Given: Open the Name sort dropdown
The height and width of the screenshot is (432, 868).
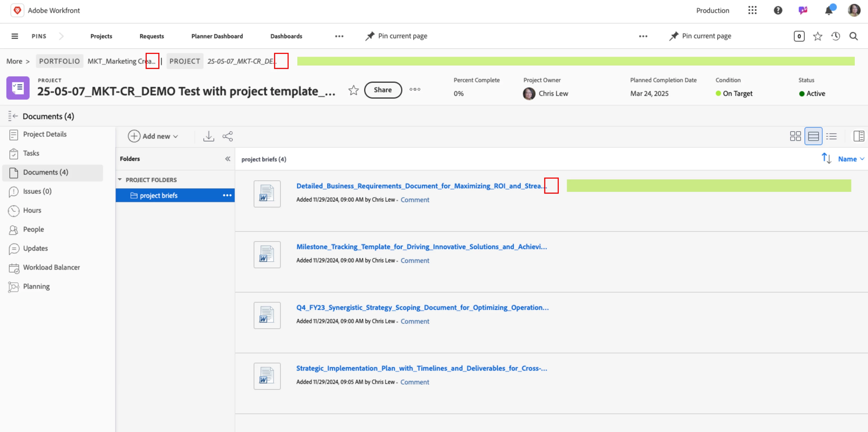Looking at the screenshot, I should [x=851, y=159].
